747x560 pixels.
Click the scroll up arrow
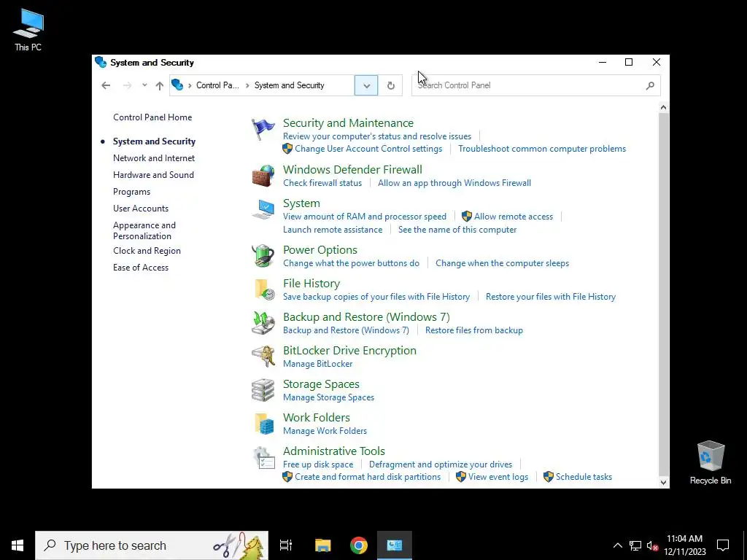[663, 108]
